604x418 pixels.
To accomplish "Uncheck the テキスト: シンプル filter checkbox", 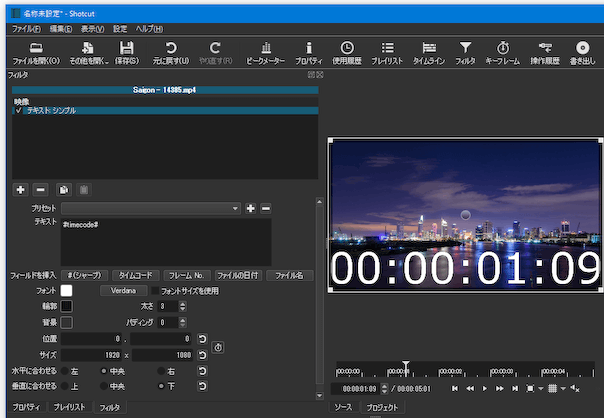I will coord(18,111).
